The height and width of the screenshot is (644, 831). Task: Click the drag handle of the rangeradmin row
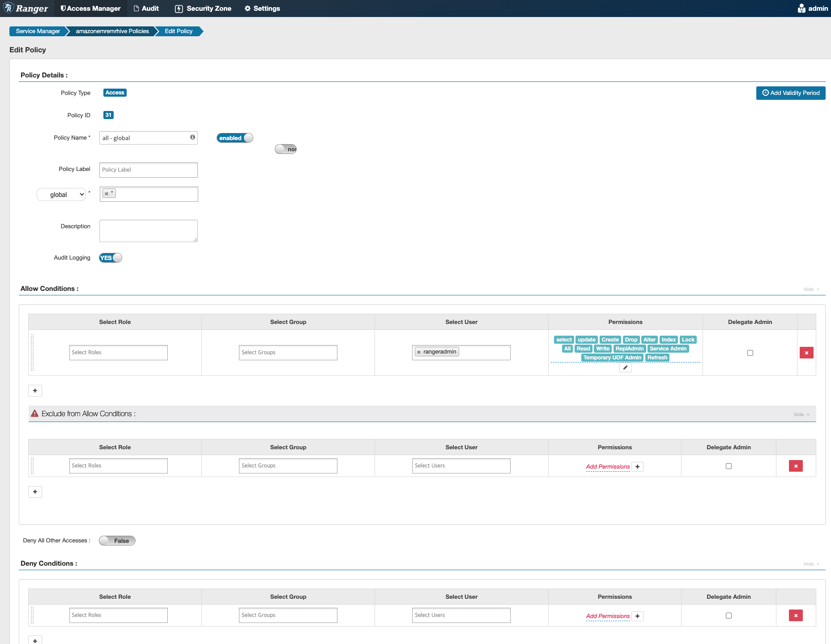click(x=32, y=353)
